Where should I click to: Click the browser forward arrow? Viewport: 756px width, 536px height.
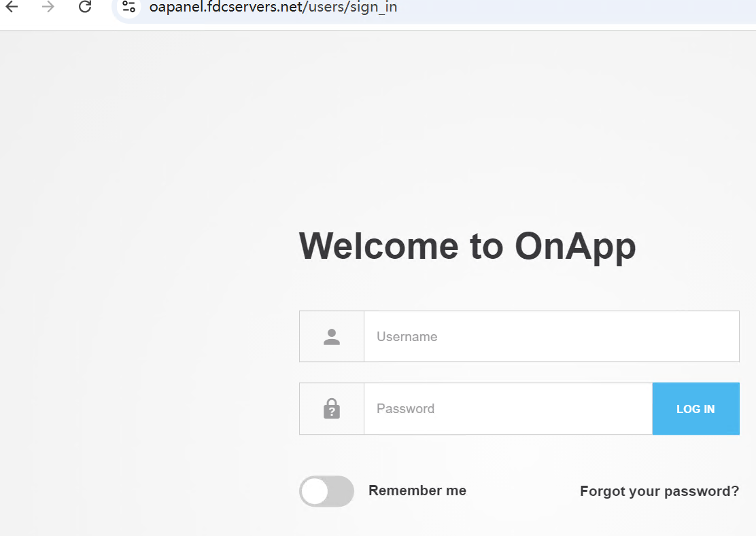coord(48,7)
